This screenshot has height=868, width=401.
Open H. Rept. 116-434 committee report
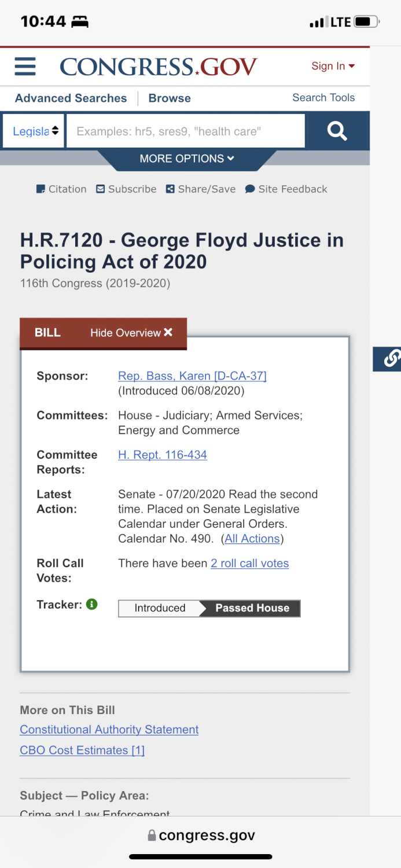[x=163, y=455]
